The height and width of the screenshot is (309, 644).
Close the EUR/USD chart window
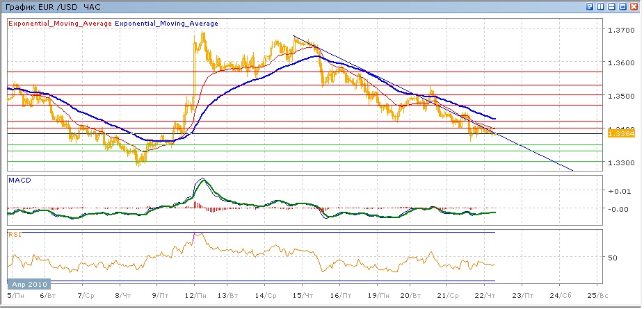pos(634,7)
